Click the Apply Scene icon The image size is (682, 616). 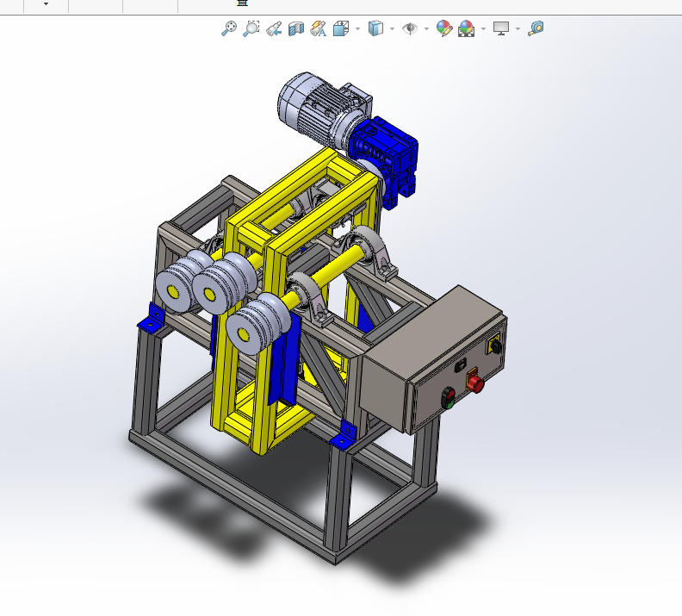(x=467, y=28)
